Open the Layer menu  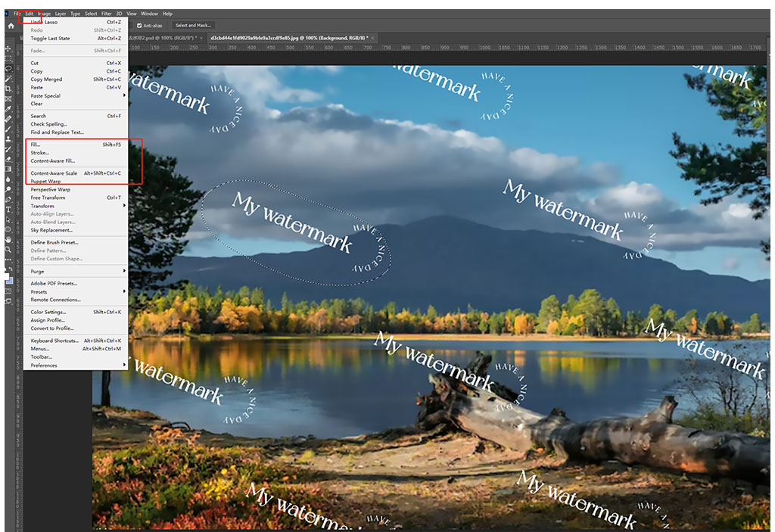point(61,14)
